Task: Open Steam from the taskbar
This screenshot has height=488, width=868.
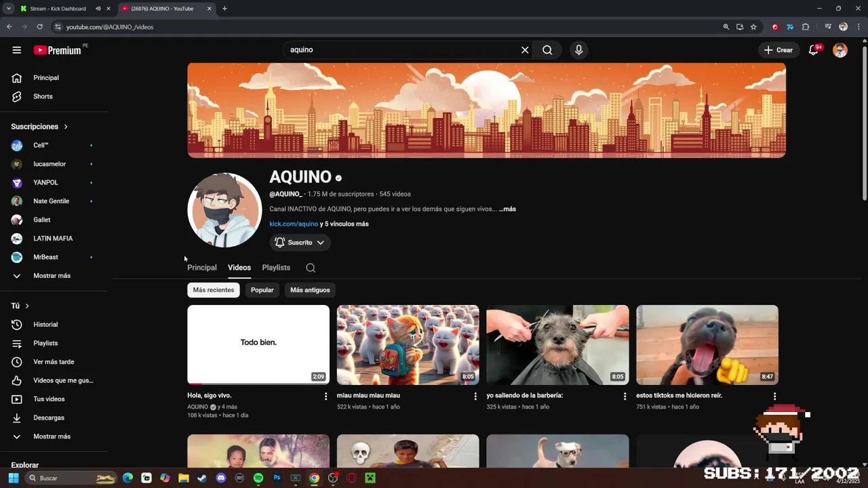Action: 202,478
